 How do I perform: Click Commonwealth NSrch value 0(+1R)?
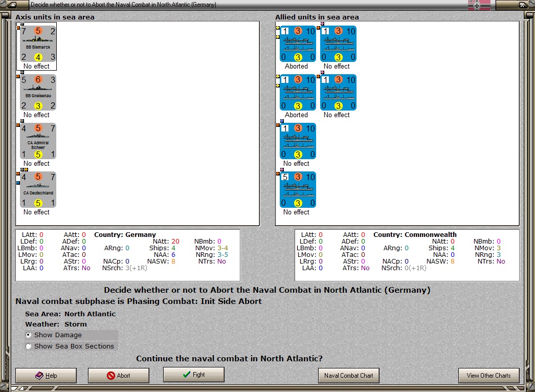click(x=416, y=268)
